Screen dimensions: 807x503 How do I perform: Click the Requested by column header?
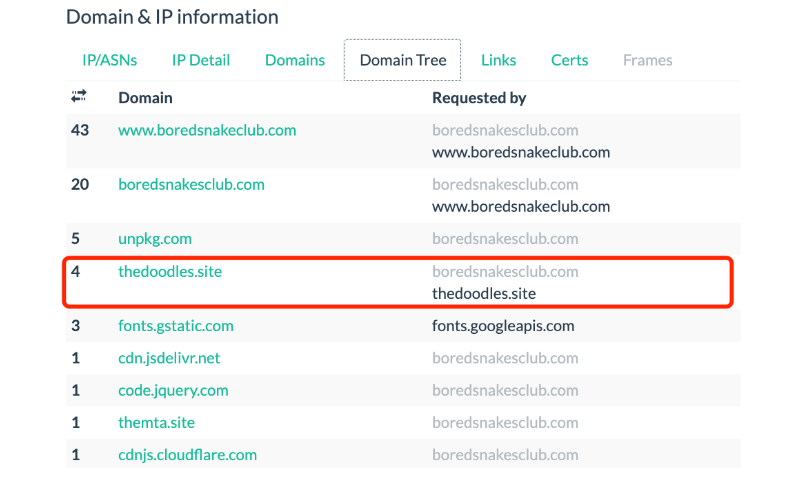click(x=478, y=98)
